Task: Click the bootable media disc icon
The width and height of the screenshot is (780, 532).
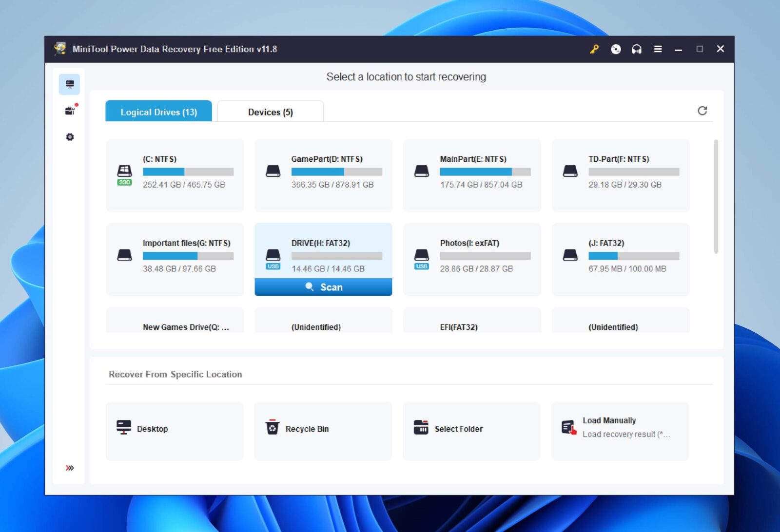Action: pyautogui.click(x=615, y=49)
